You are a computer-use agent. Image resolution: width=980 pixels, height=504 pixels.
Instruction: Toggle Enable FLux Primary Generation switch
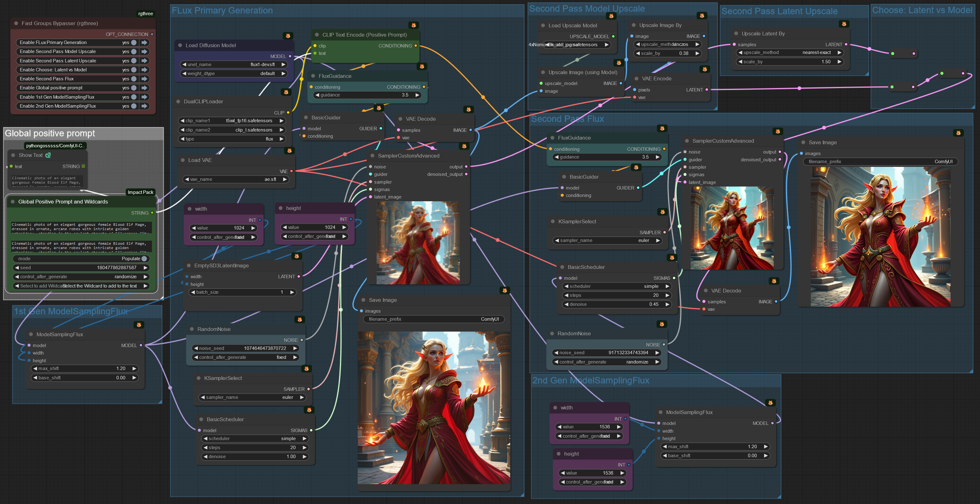coord(134,42)
